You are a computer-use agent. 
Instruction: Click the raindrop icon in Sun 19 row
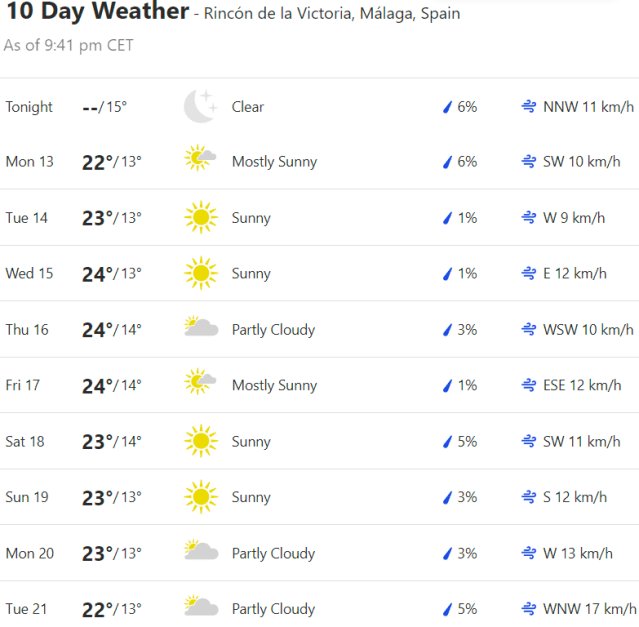[x=448, y=497]
